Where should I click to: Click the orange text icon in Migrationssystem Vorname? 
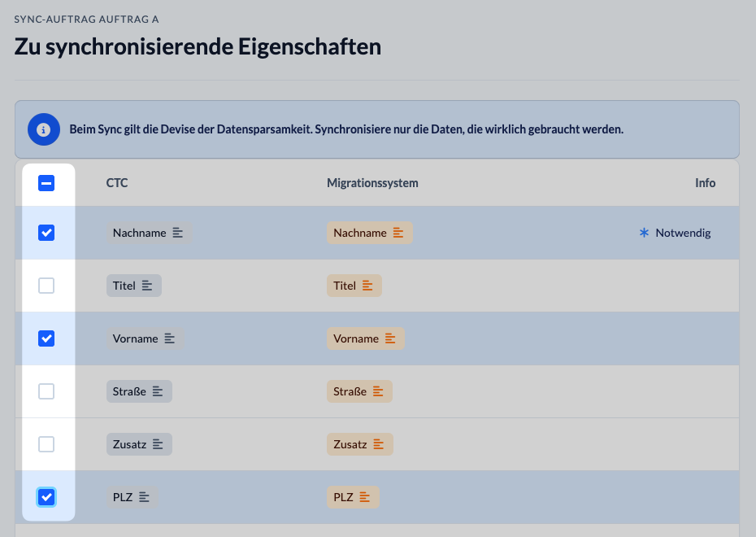coord(390,338)
